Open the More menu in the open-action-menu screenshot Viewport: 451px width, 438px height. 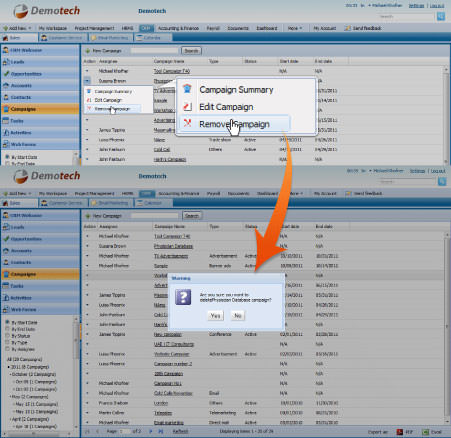(295, 28)
